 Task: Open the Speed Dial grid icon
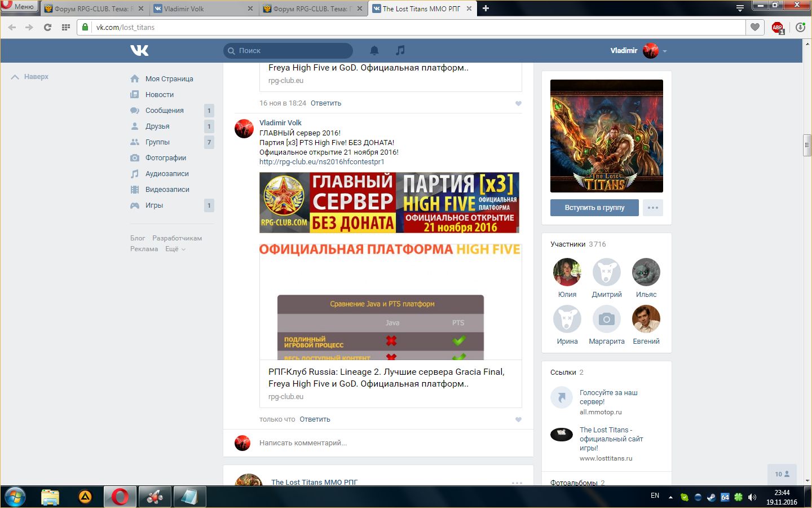[x=66, y=27]
